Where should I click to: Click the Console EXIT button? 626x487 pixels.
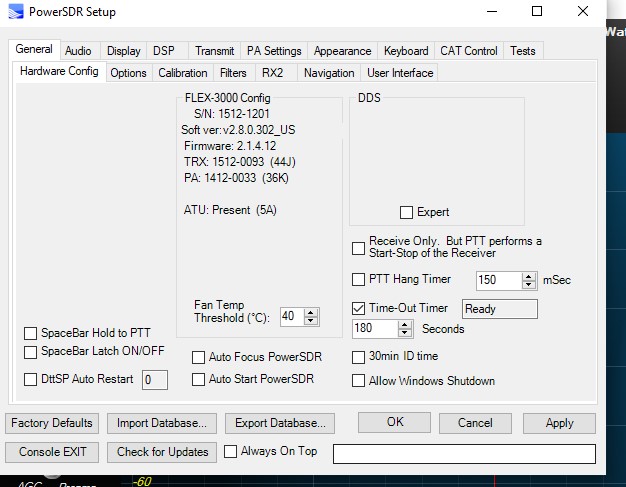(x=52, y=452)
